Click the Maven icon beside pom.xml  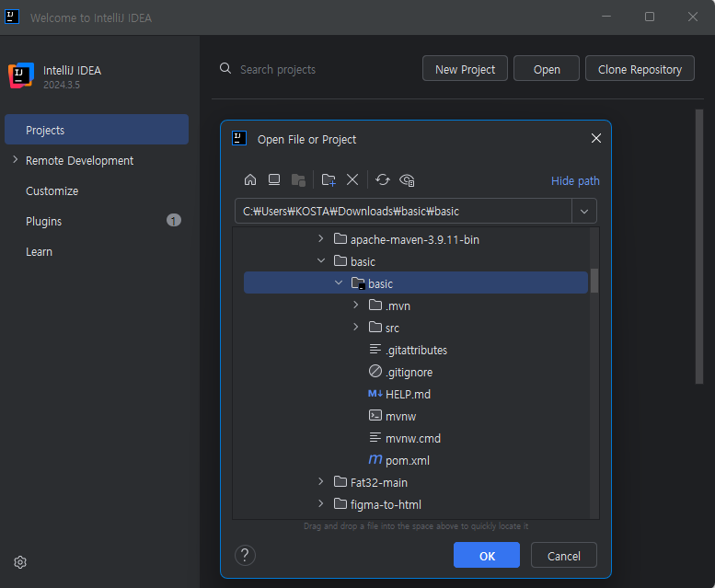375,459
